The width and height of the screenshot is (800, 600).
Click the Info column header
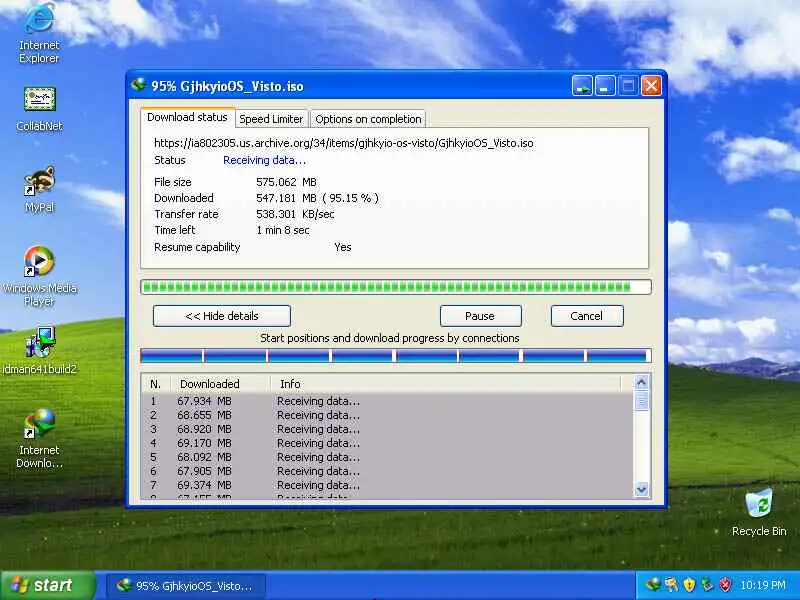pos(446,384)
